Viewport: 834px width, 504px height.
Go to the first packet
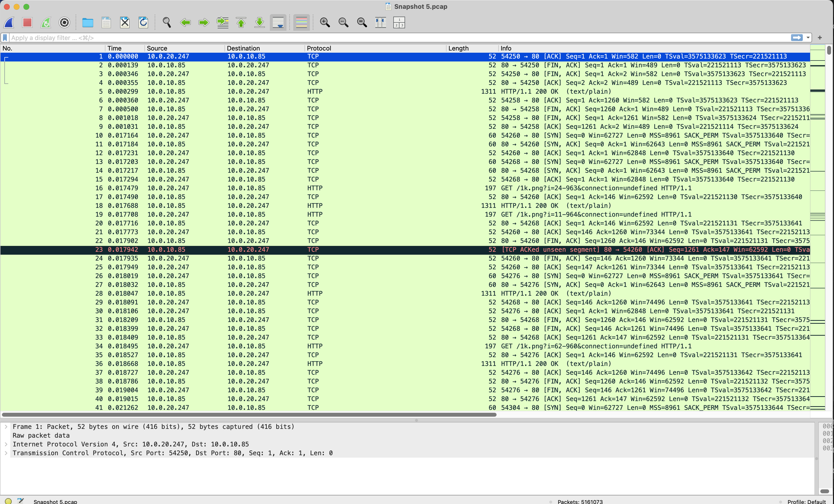pyautogui.click(x=241, y=22)
